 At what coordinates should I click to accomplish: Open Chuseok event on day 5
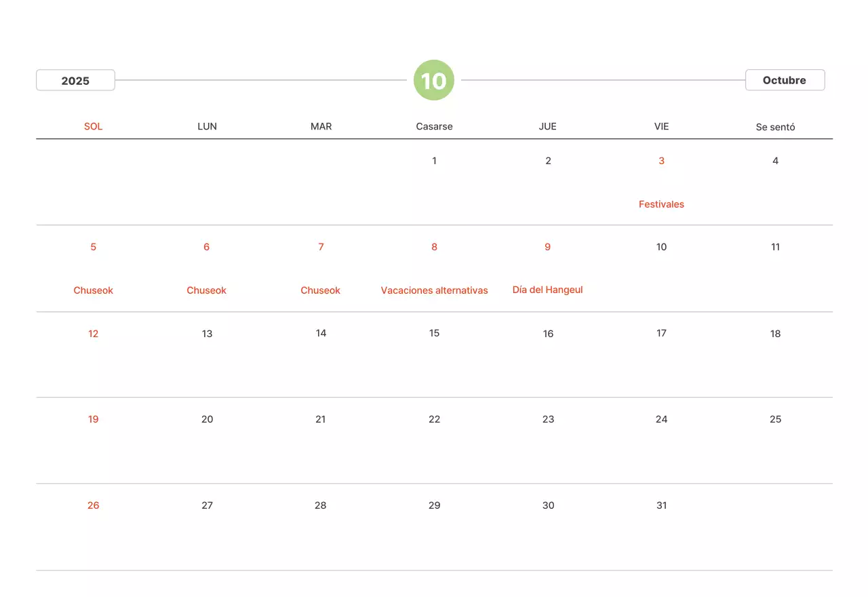[94, 290]
